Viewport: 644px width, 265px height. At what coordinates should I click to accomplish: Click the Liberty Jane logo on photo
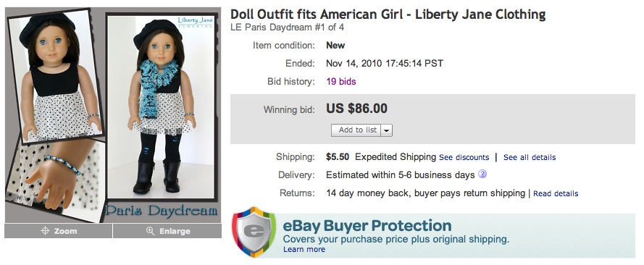195,21
